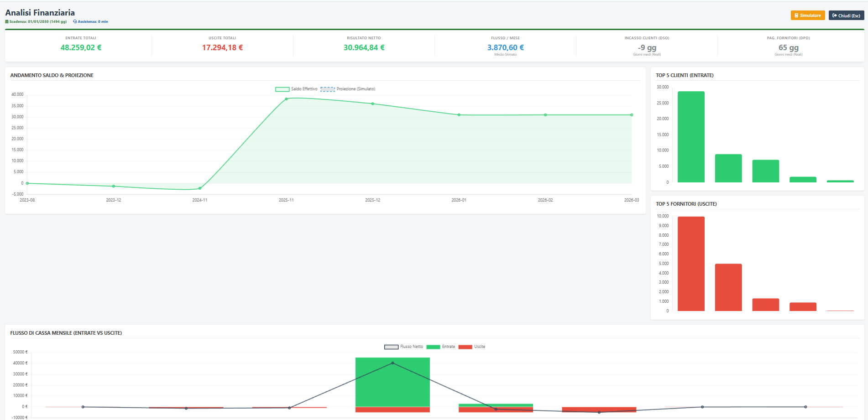Select the Risultato Netto figure

tap(364, 47)
